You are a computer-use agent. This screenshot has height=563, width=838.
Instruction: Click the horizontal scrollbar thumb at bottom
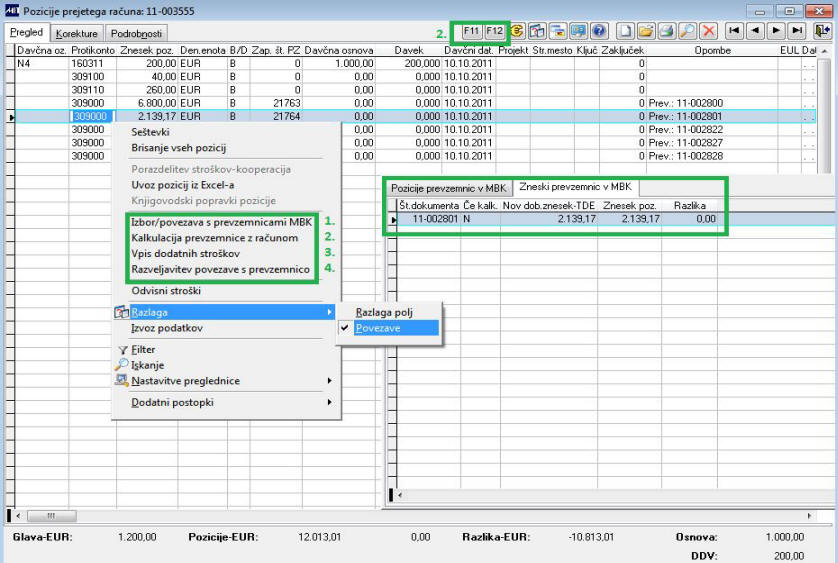point(51,516)
